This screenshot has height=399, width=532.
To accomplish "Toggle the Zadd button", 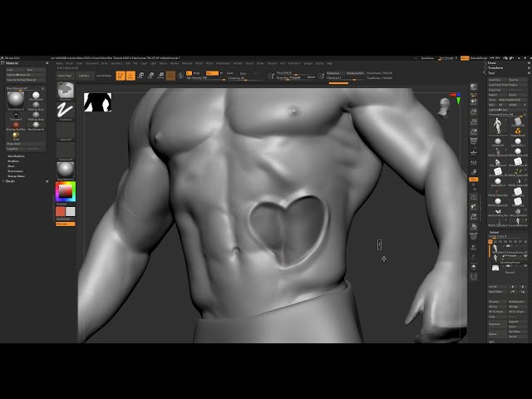I will point(229,73).
